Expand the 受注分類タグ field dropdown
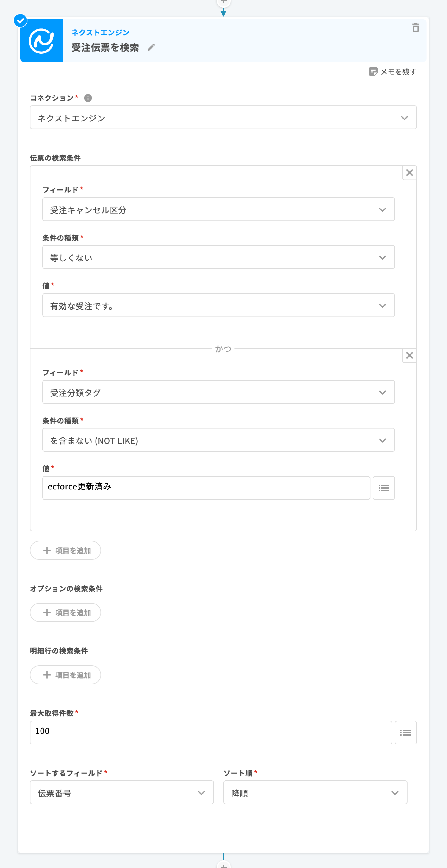This screenshot has width=447, height=868. (218, 392)
